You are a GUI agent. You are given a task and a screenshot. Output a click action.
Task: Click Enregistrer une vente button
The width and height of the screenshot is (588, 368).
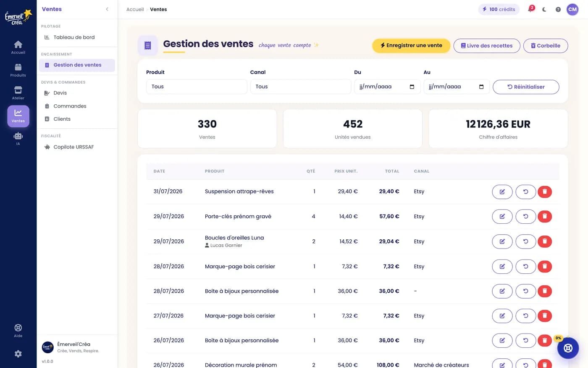[411, 45]
